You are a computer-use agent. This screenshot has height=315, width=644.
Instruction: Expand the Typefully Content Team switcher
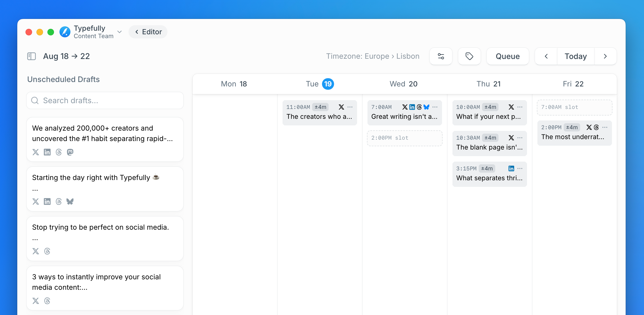point(119,32)
